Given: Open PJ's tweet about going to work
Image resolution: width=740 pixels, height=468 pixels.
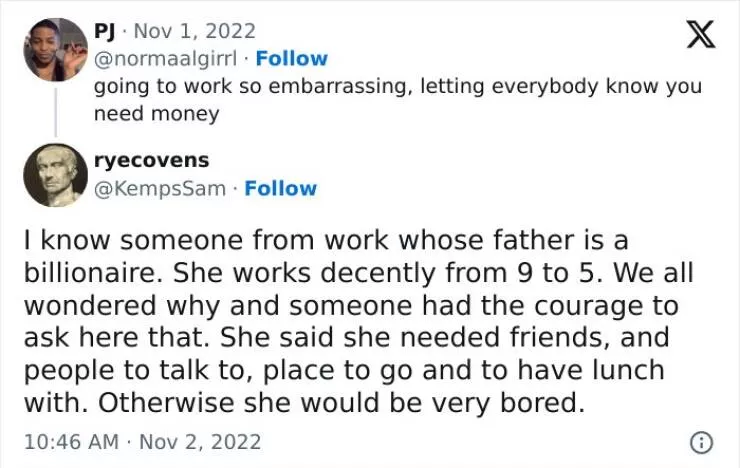Looking at the screenshot, I should point(397,86).
